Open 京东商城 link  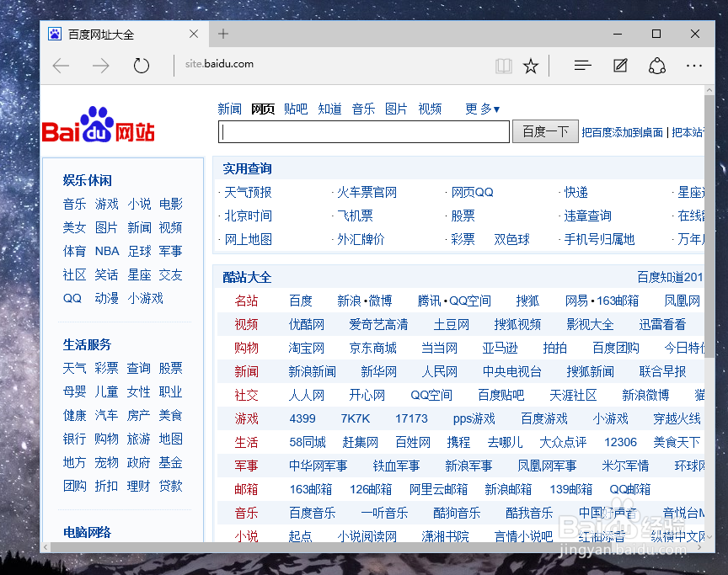click(x=372, y=349)
